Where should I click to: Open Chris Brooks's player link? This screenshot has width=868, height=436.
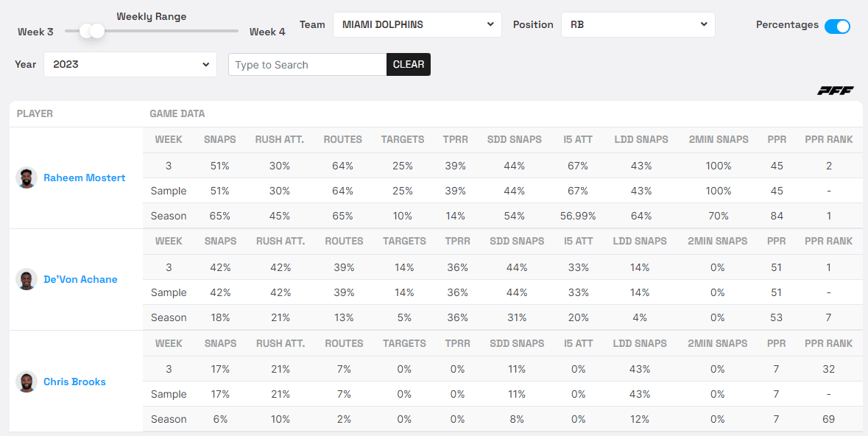(74, 381)
